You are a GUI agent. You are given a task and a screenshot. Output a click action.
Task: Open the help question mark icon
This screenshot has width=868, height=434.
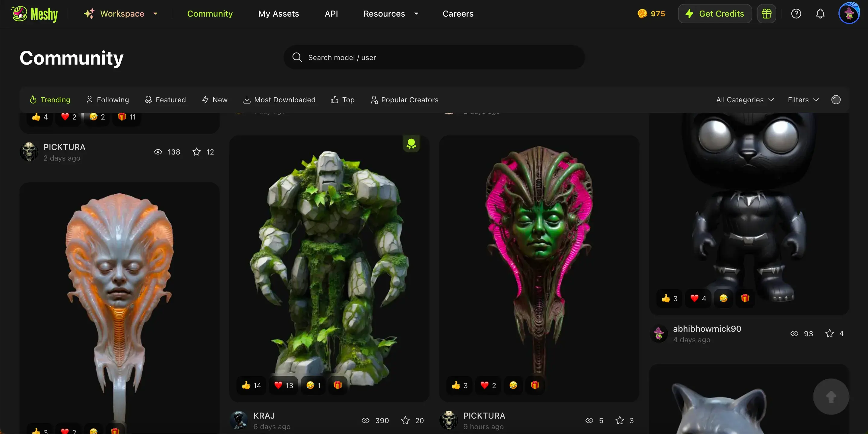[x=796, y=14]
